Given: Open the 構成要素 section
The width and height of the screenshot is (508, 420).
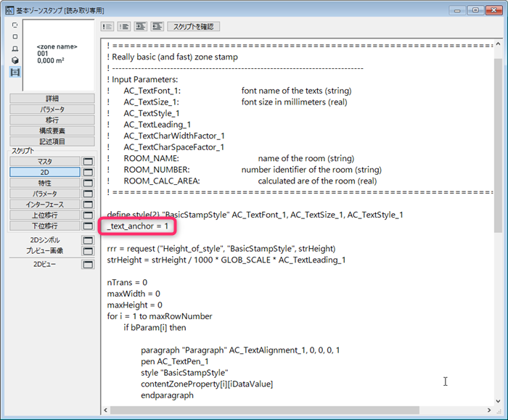Looking at the screenshot, I should tap(52, 131).
